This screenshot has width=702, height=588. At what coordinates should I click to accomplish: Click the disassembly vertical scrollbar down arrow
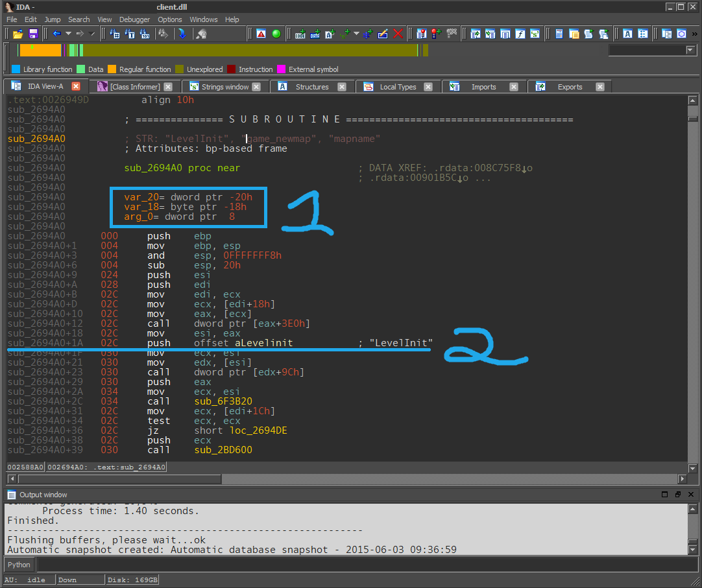click(x=693, y=469)
